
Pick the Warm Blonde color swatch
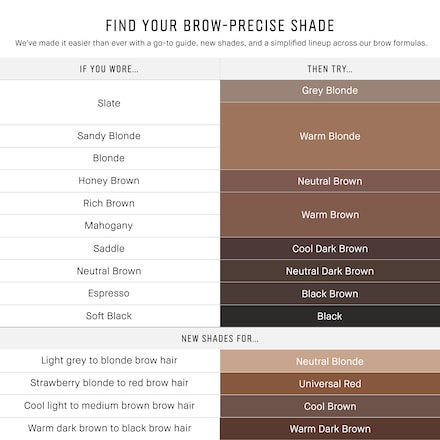tap(330, 136)
